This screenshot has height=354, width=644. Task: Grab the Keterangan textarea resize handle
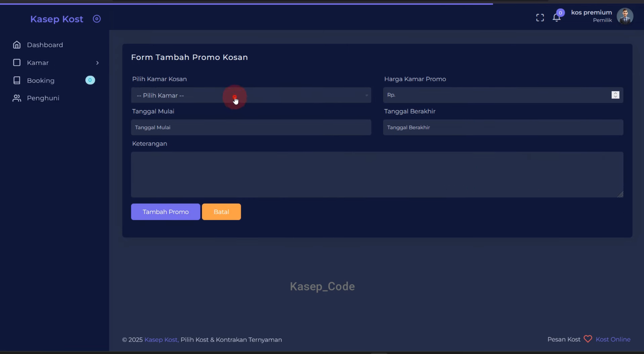click(x=621, y=195)
